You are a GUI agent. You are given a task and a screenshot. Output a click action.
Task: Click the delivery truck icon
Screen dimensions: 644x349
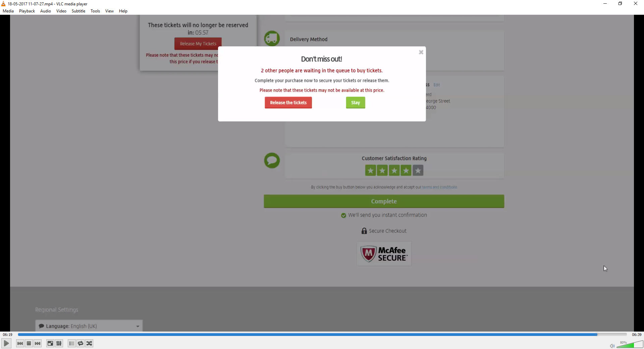tap(272, 38)
